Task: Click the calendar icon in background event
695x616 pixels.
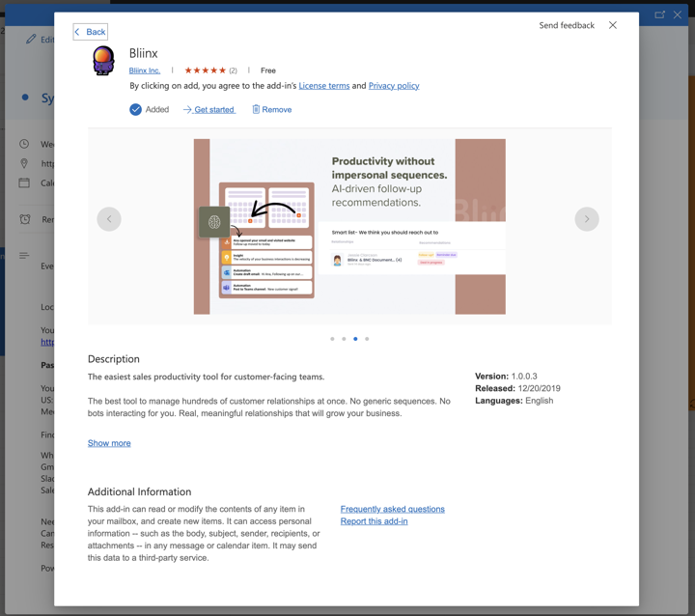Action: click(x=24, y=182)
